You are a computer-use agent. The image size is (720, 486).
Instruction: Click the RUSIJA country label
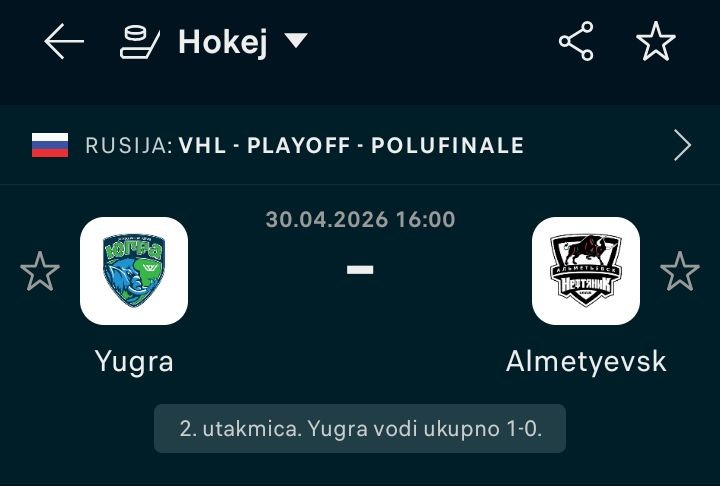(129, 146)
